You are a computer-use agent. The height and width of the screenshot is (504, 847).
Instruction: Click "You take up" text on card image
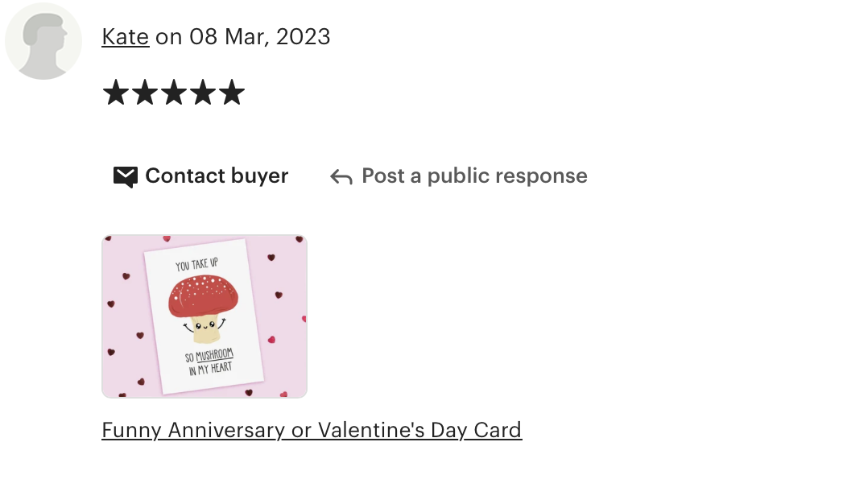click(196, 265)
